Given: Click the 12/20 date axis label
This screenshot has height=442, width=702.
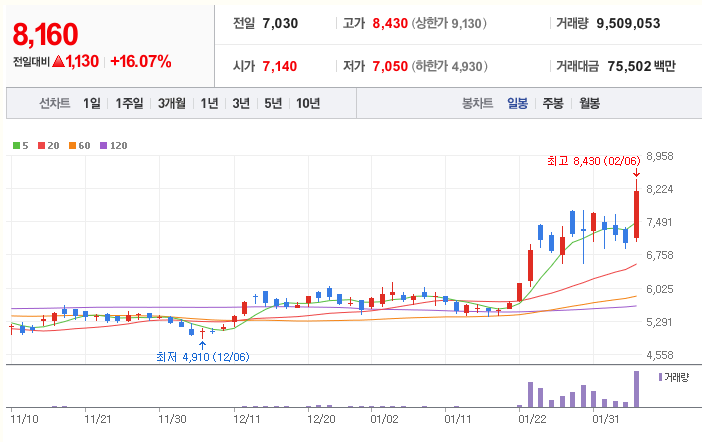Looking at the screenshot, I should tap(321, 419).
